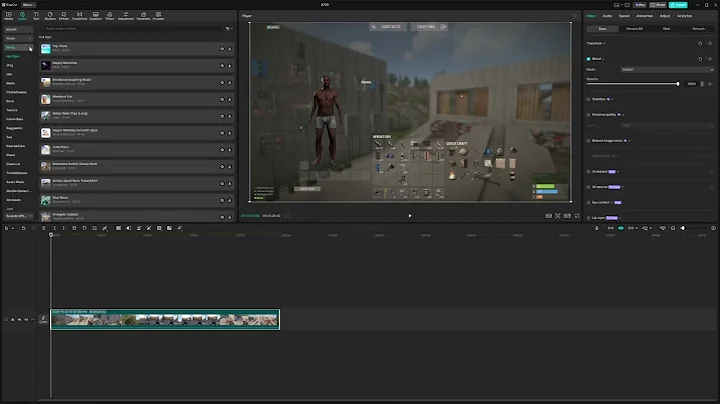Open the Captions panel icon

[96, 16]
